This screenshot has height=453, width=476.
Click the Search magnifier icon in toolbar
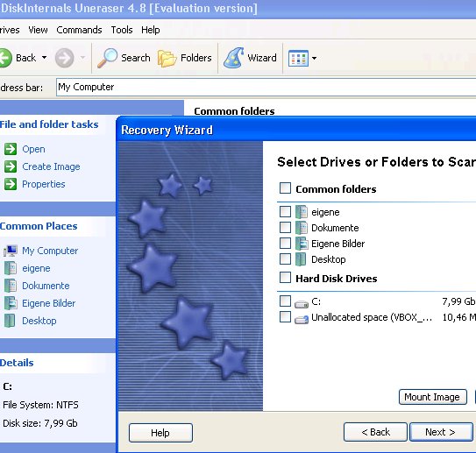tap(107, 58)
